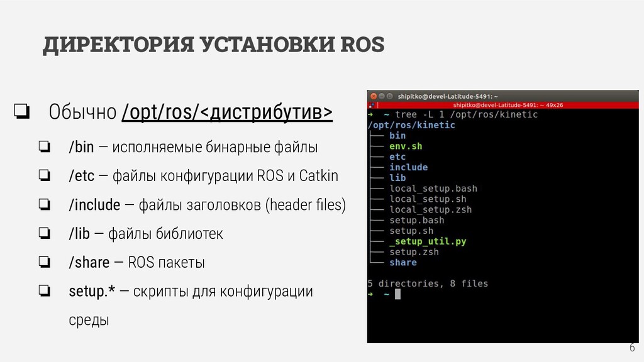
Task: Click the /opt/ros/kinetic root path
Action: pos(411,125)
